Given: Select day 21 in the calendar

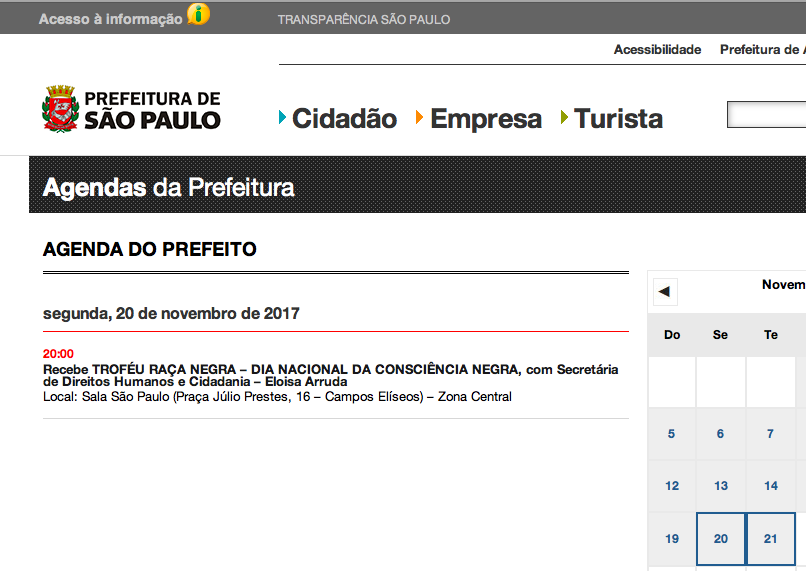Looking at the screenshot, I should [x=770, y=539].
